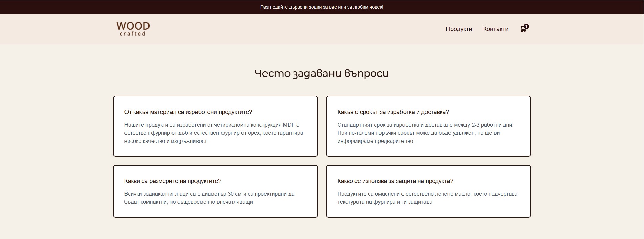
Task: Open the Продукти menu link
Action: coord(459,29)
